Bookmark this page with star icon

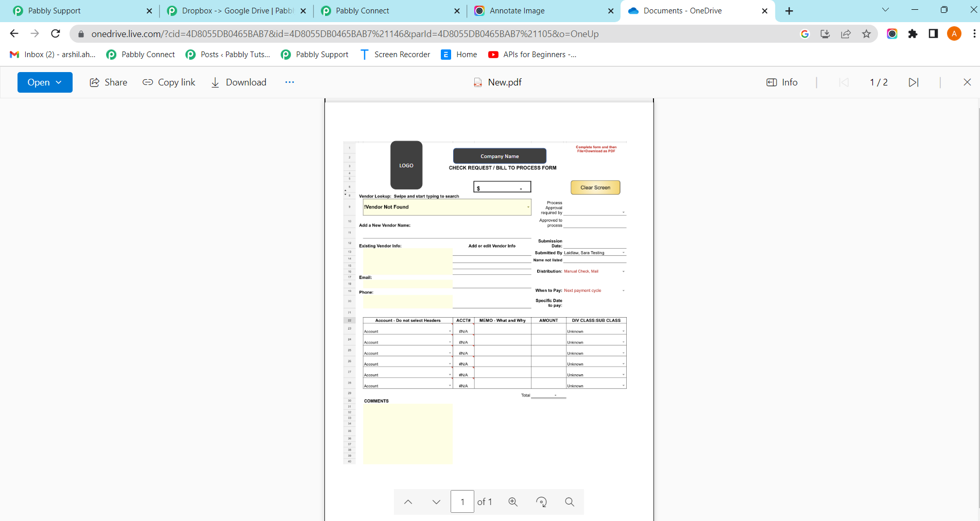pos(866,34)
